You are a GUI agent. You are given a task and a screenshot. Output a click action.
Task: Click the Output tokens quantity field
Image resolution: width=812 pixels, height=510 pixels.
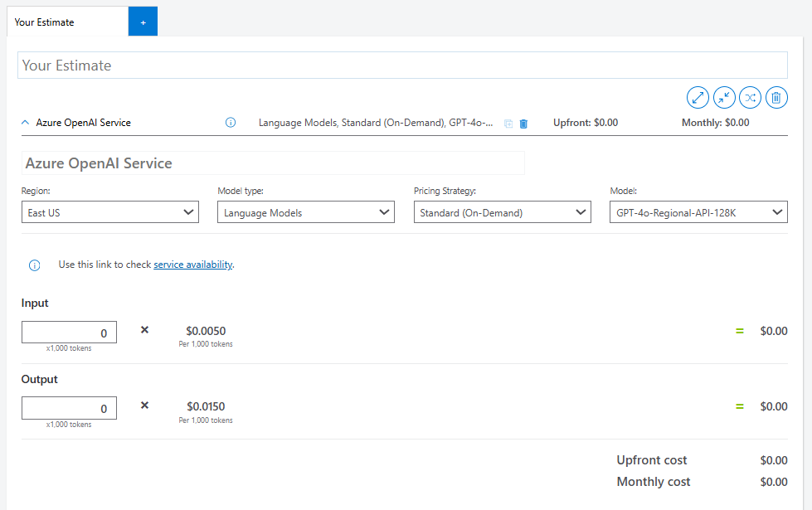69,407
